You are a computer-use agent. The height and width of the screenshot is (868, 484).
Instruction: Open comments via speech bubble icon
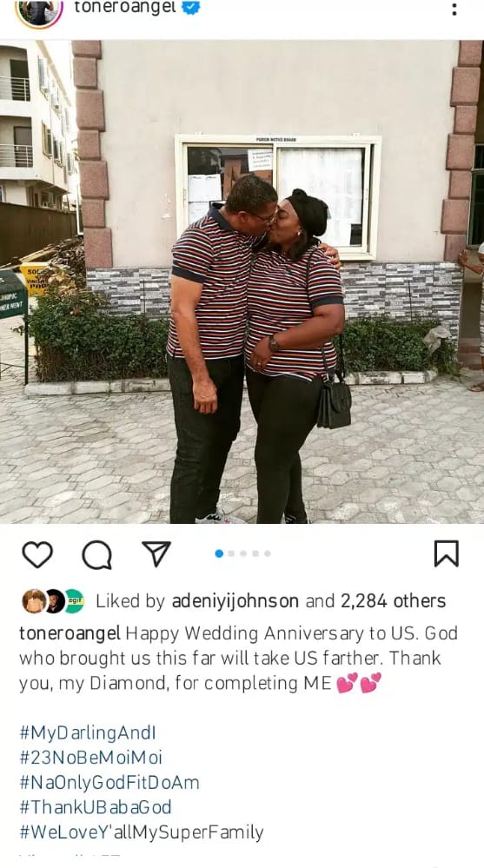pyautogui.click(x=97, y=554)
